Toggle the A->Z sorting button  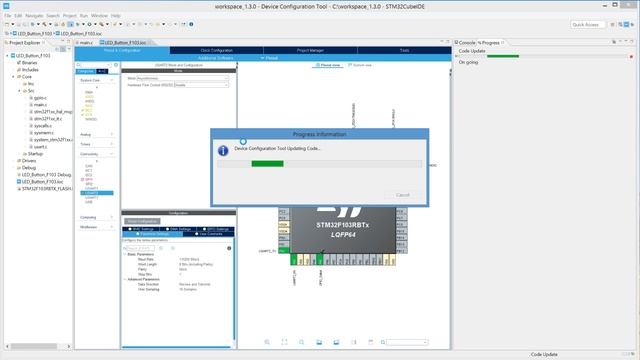(102, 71)
